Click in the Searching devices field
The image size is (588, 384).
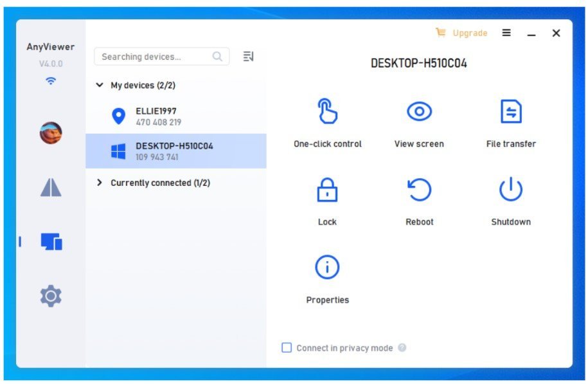154,57
